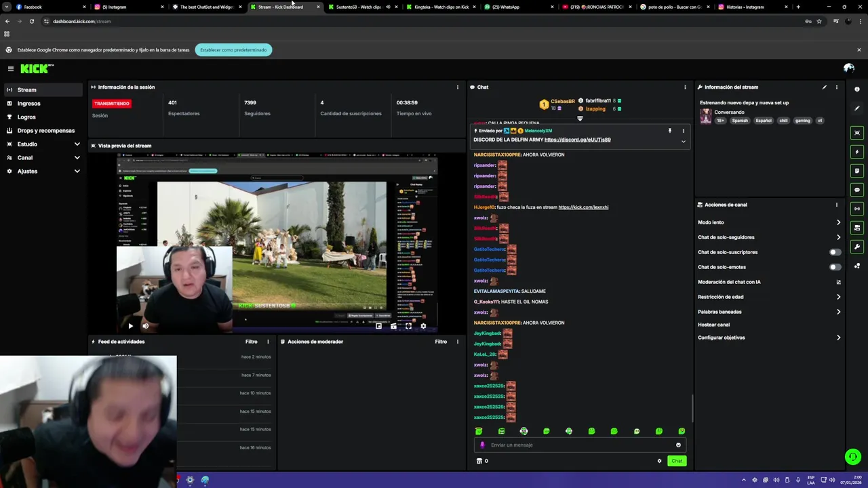This screenshot has height=488, width=868.
Task: Open Acciones de moderador three-dot menu
Action: coord(458,342)
